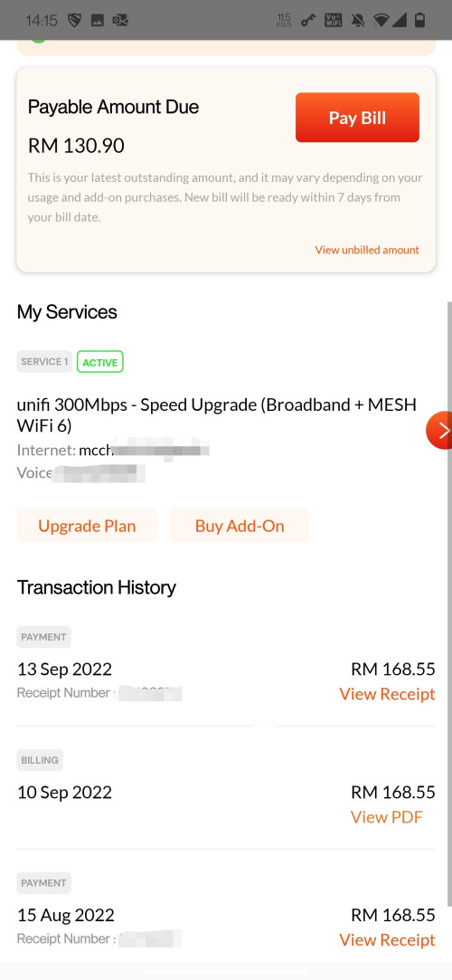
Task: Tap the Outlook notification icon in the status bar
Action: pyautogui.click(x=120, y=21)
